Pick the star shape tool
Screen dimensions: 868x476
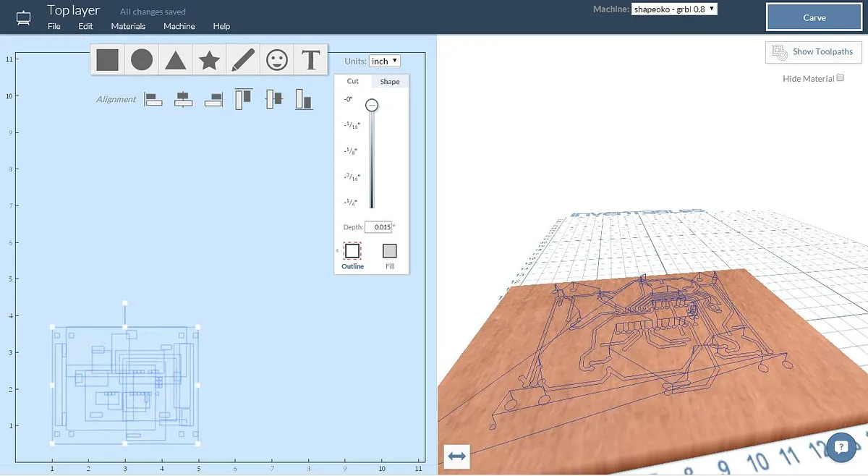click(x=209, y=60)
